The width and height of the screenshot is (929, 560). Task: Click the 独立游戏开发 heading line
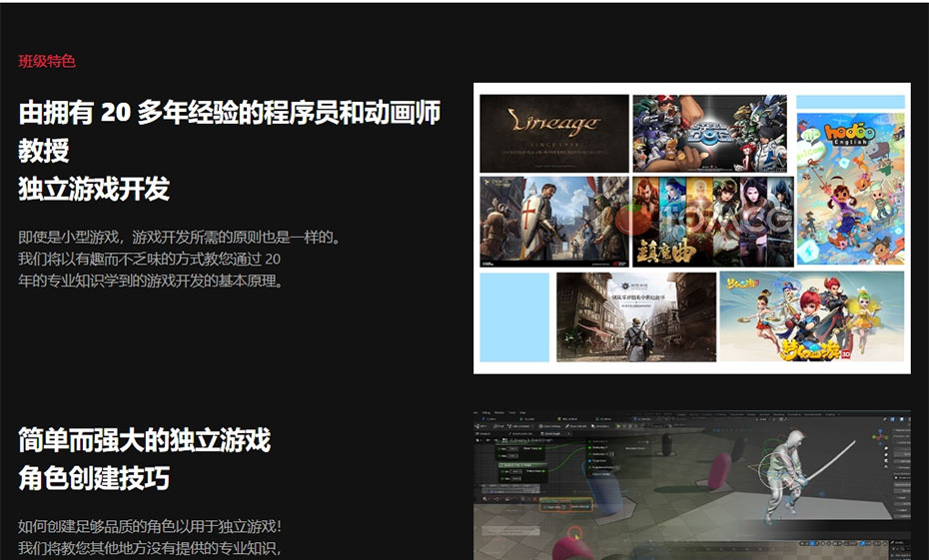point(94,189)
